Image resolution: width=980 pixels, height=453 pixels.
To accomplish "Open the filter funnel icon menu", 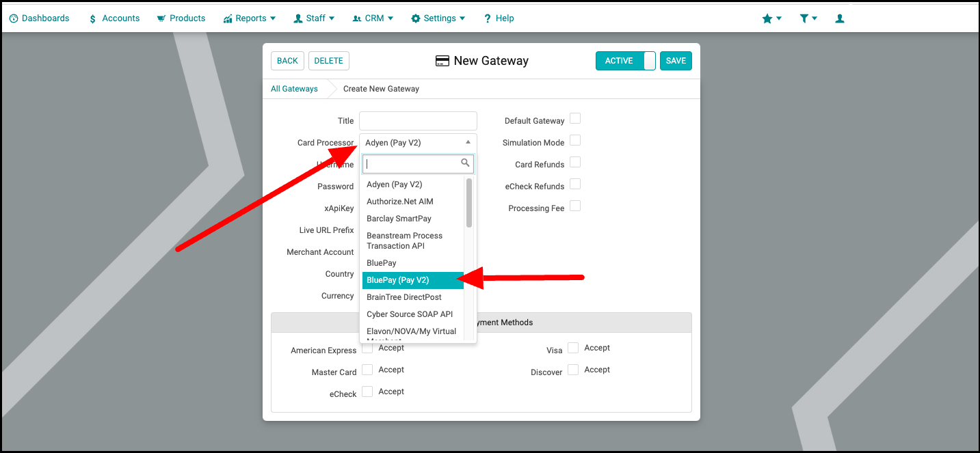I will (x=804, y=18).
